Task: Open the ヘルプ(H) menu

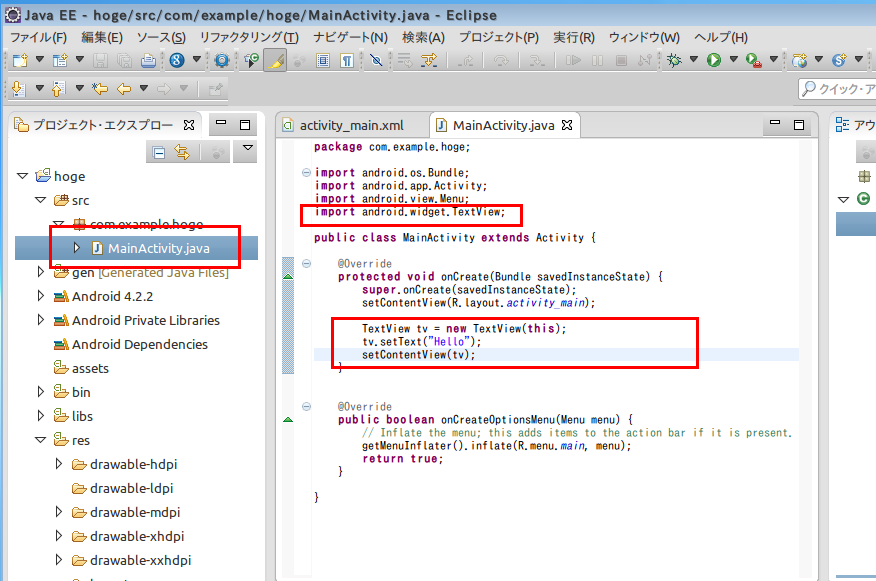Action: pos(721,37)
